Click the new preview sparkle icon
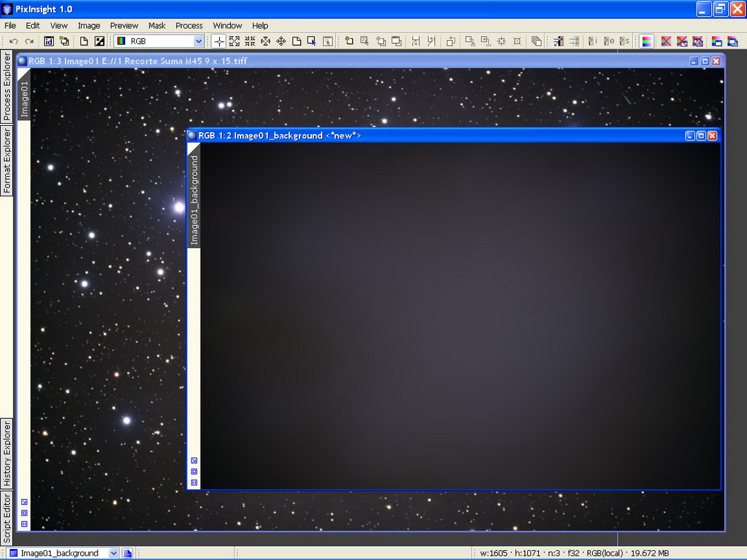747x560 pixels. [x=349, y=41]
